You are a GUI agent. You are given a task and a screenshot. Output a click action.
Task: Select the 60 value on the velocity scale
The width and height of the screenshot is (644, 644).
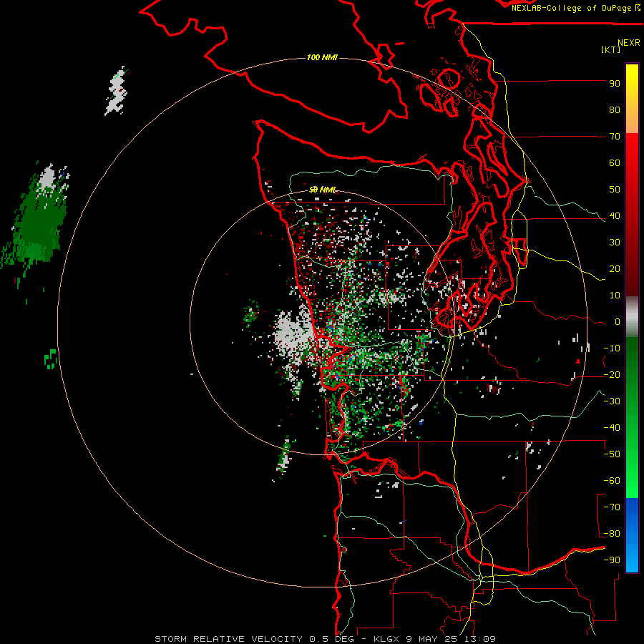[x=615, y=163]
